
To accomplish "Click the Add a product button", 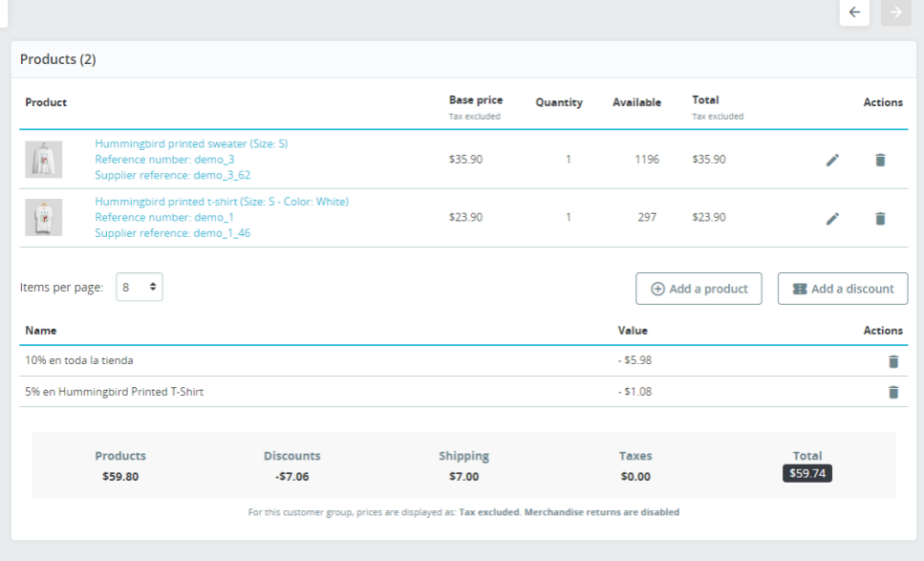I will click(x=698, y=289).
